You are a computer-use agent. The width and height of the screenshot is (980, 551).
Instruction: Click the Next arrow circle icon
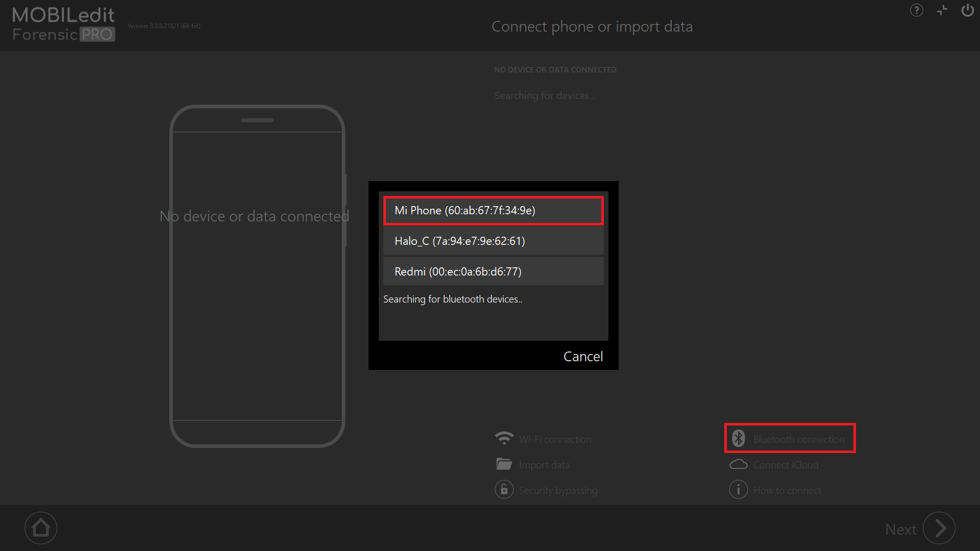(939, 529)
